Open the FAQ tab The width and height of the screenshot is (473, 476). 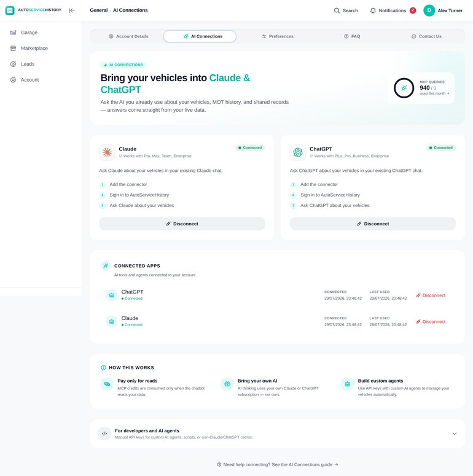(x=352, y=36)
